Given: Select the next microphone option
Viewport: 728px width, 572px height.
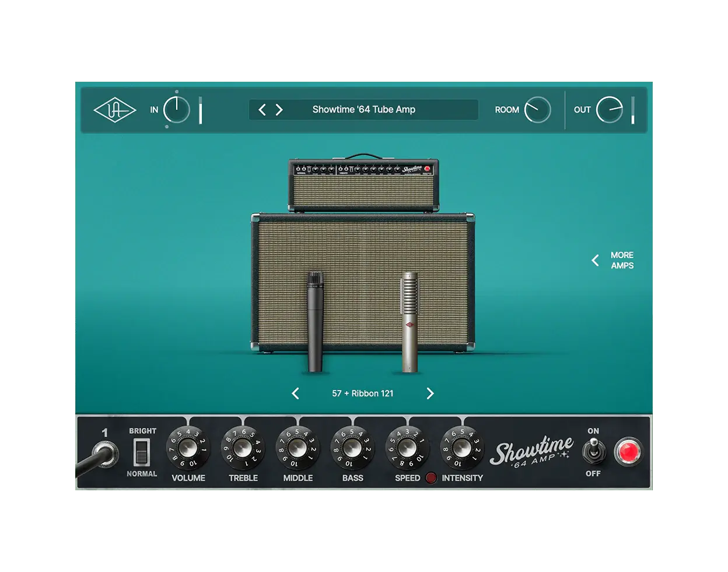Looking at the screenshot, I should click(x=431, y=393).
